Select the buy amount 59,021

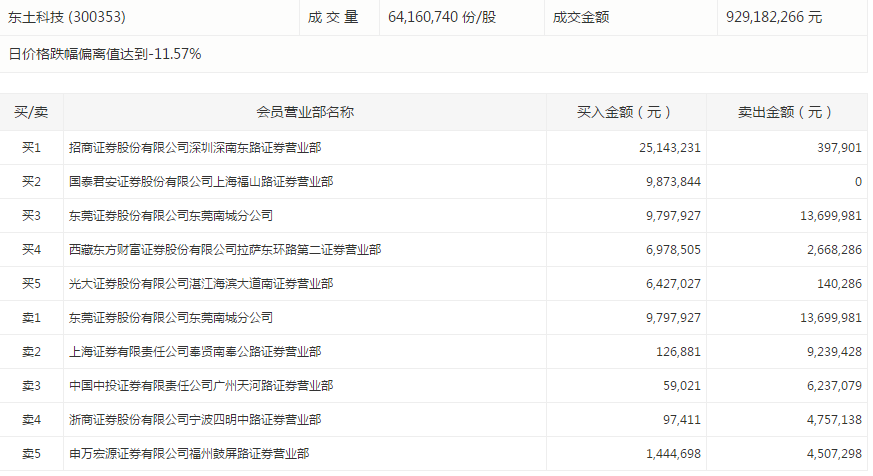pyautogui.click(x=681, y=385)
